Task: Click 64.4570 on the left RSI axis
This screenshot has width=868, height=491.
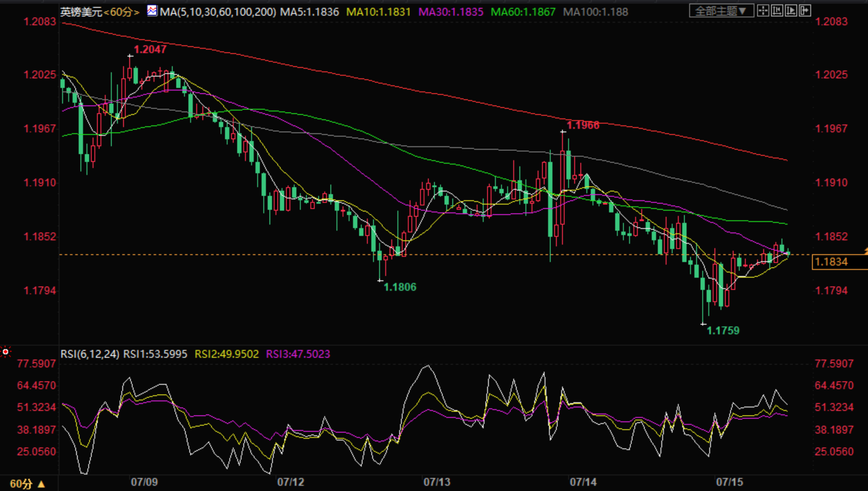Action: pyautogui.click(x=37, y=385)
